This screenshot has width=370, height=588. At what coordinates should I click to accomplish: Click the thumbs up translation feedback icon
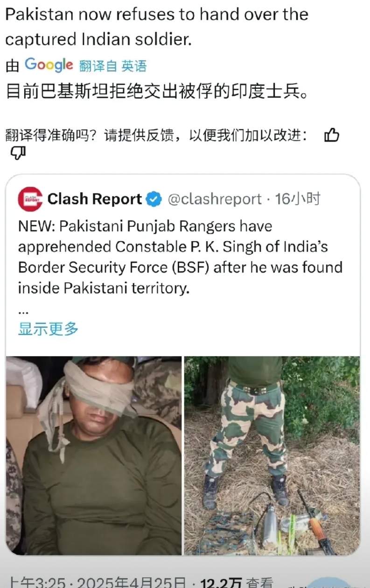point(331,136)
